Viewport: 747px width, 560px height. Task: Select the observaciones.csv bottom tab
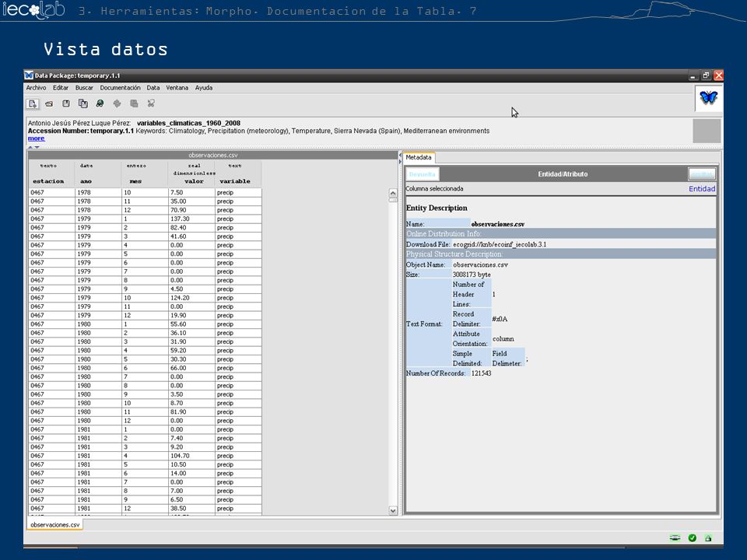[x=54, y=525]
